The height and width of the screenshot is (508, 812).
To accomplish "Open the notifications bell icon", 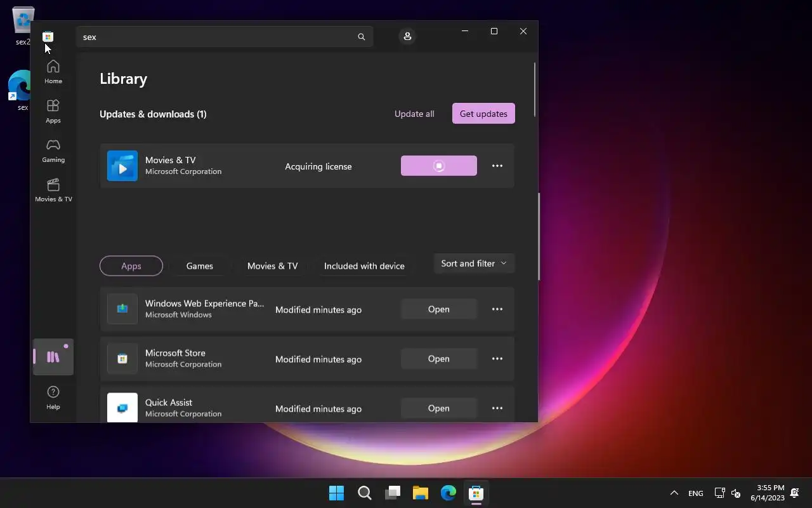I will [x=794, y=493].
